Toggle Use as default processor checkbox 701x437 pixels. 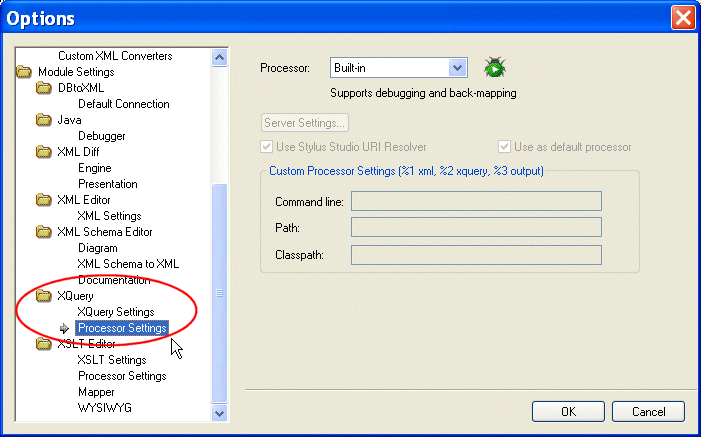tap(505, 147)
